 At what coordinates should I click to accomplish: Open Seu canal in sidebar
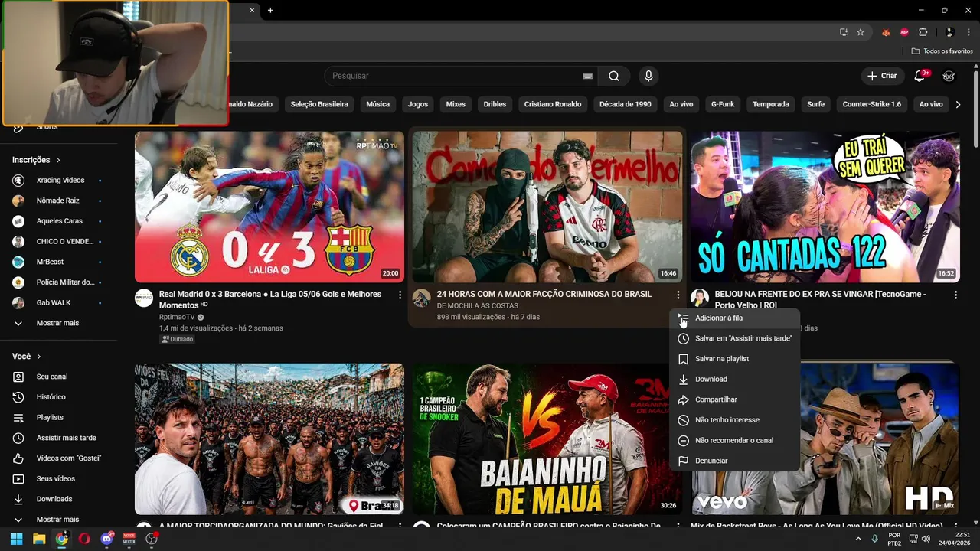pos(53,377)
